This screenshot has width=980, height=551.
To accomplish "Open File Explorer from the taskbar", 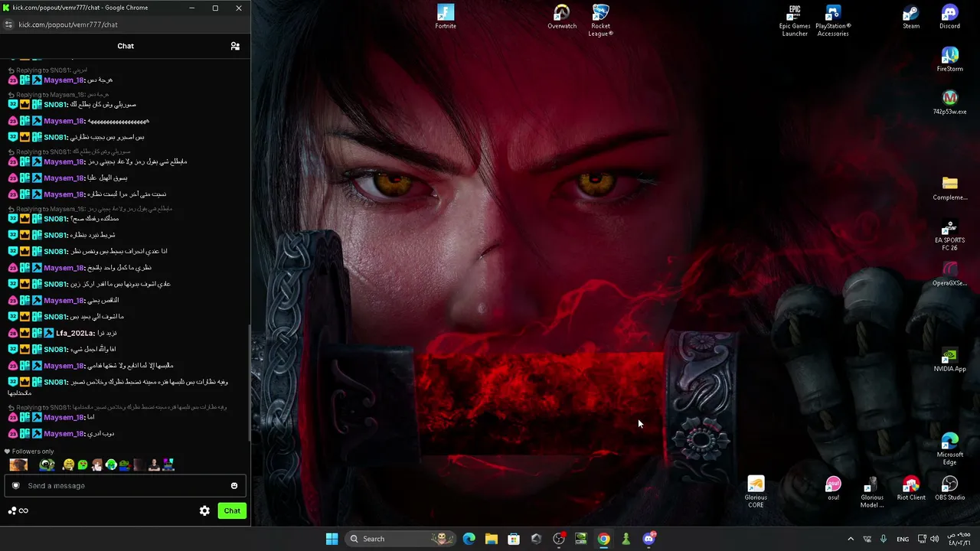I will point(492,539).
